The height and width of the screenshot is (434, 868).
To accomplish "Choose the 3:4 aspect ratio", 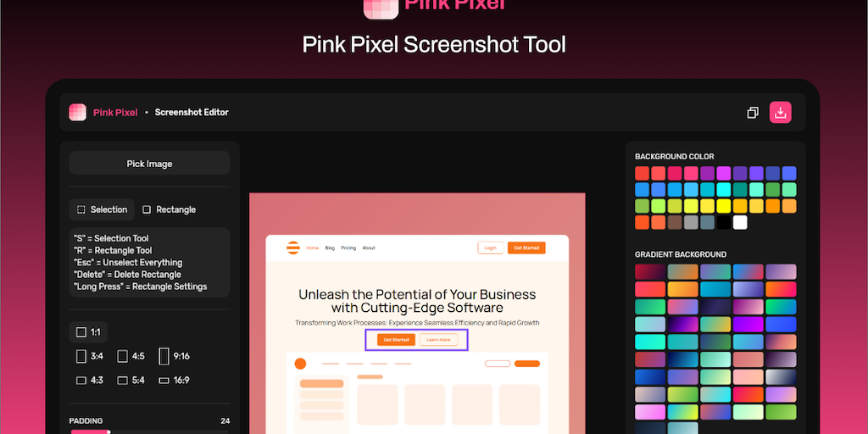I will (90, 356).
